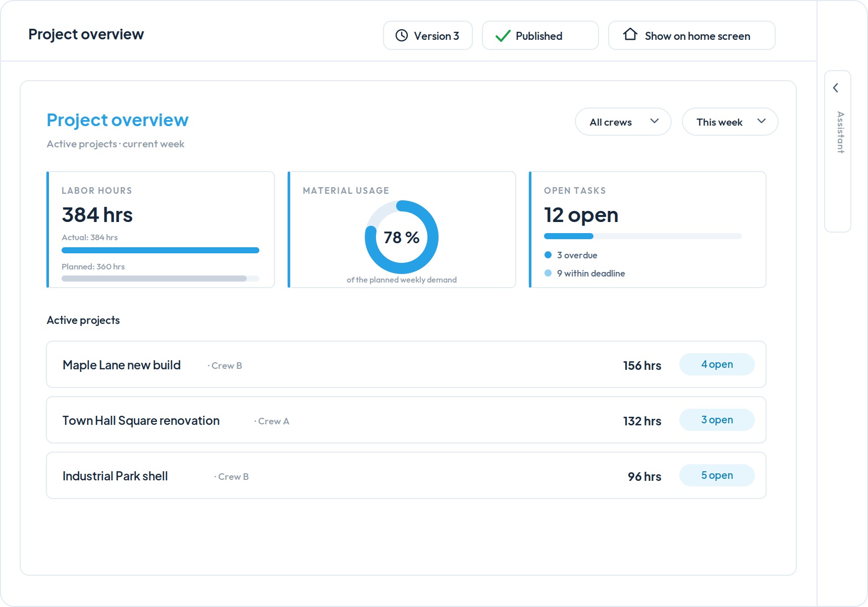Screen dimensions: 868x607
Task: Click the house icon for home screen
Action: tap(630, 34)
